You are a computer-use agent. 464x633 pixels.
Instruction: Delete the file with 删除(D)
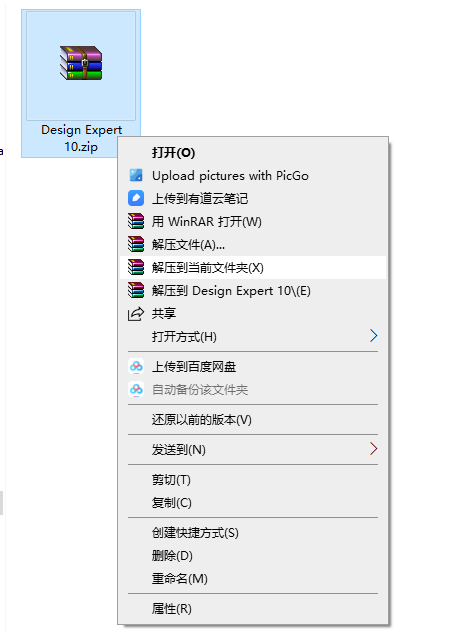point(253,556)
